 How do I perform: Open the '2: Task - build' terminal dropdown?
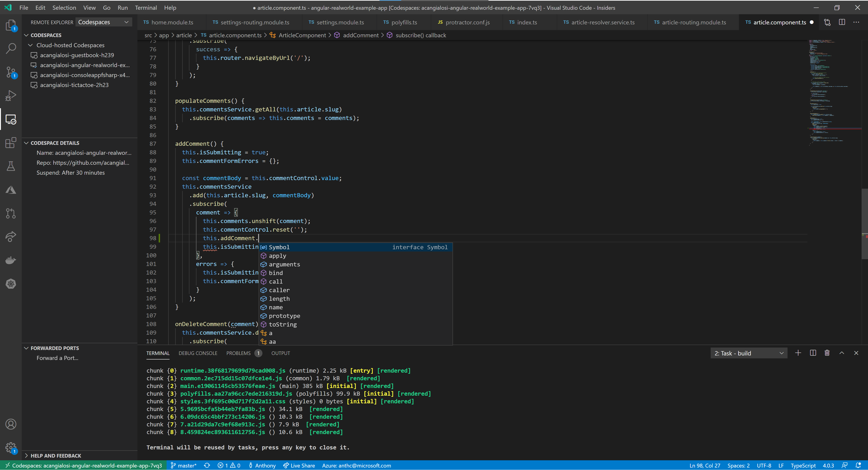pyautogui.click(x=749, y=353)
